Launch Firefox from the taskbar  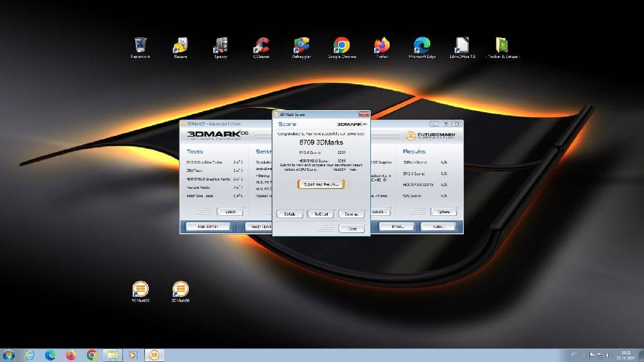(71, 355)
